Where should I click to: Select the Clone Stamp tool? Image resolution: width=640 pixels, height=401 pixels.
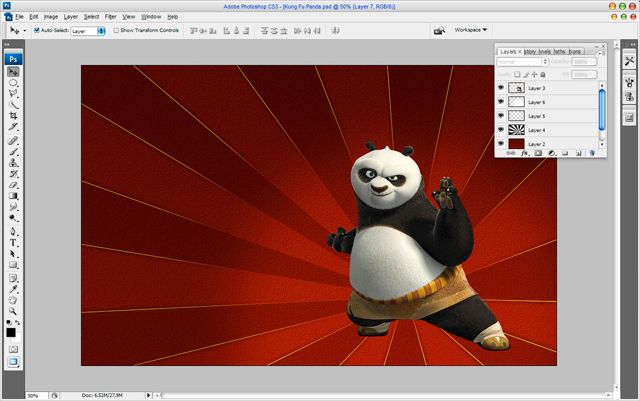coord(13,163)
